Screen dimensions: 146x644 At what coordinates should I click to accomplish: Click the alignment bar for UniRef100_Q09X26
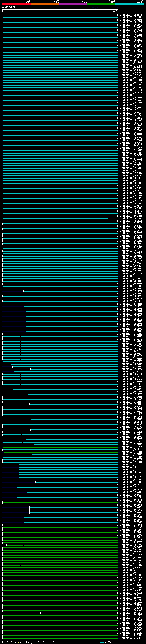point(60,30)
